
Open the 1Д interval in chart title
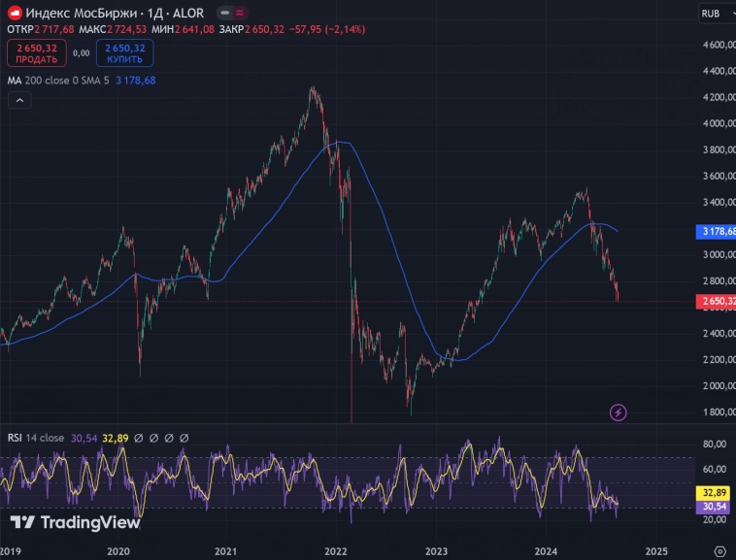pyautogui.click(x=154, y=13)
